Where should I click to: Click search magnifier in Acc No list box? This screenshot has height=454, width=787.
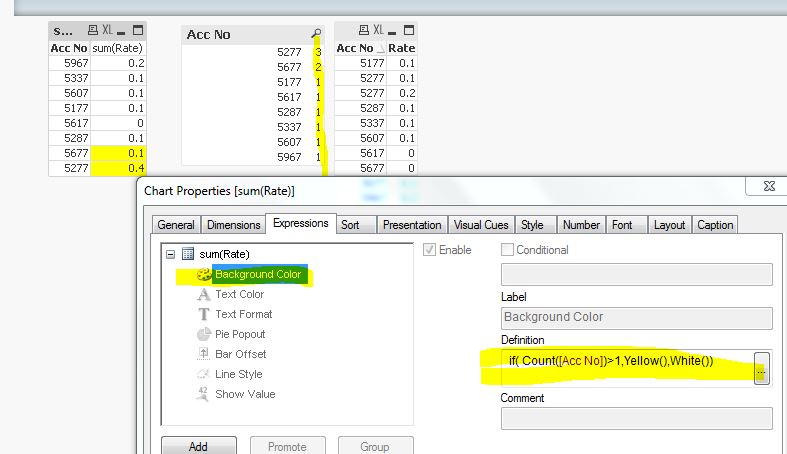316,33
